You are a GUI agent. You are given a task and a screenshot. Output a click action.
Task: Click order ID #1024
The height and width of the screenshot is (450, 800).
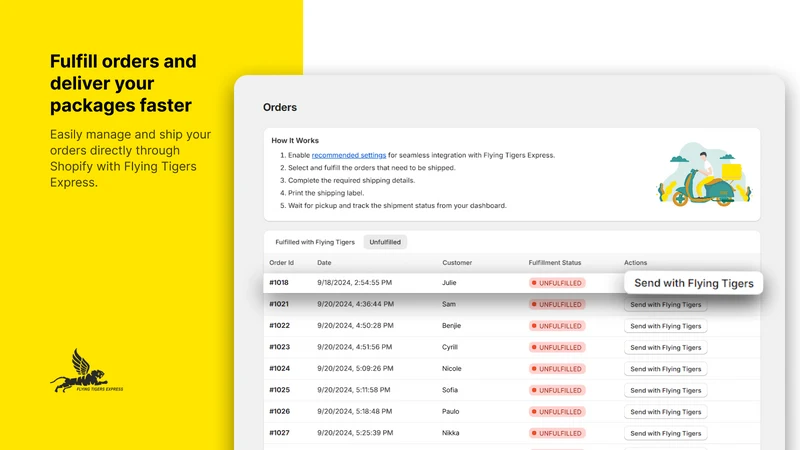point(280,368)
